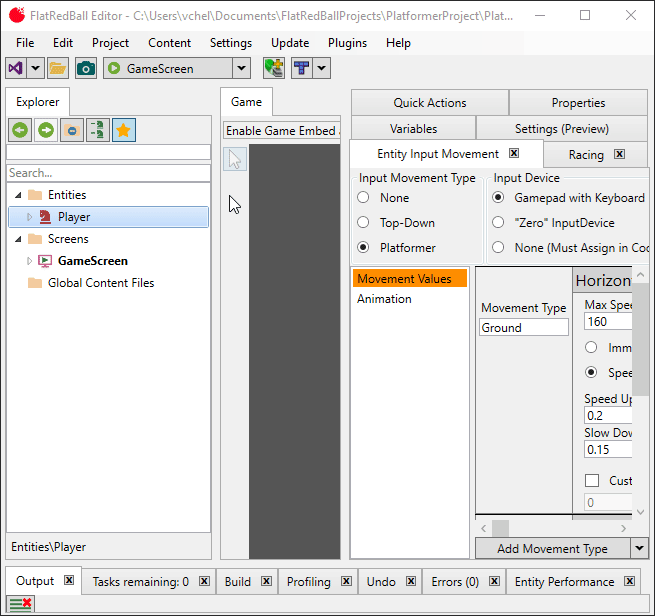Open dropdown arrow beside Add Movement Type
Image resolution: width=655 pixels, height=616 pixels.
pyautogui.click(x=639, y=548)
